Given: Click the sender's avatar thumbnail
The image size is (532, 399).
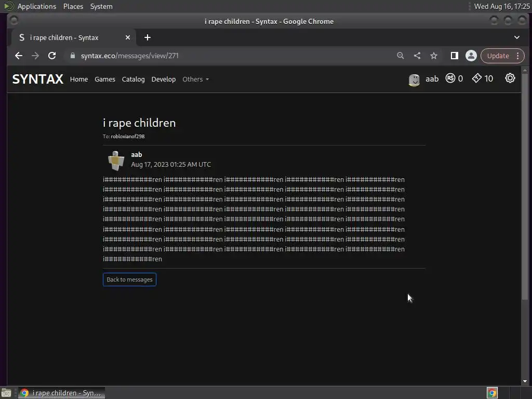Looking at the screenshot, I should click(x=116, y=160).
